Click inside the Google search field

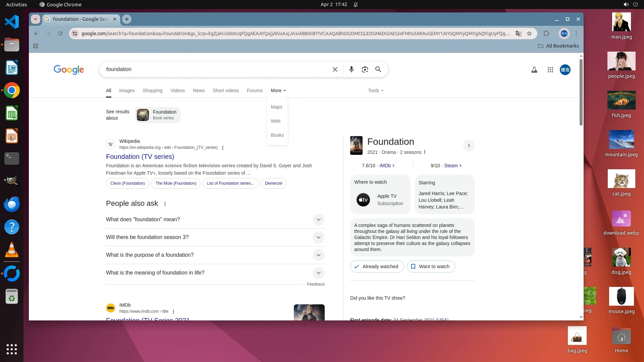tap(215, 69)
